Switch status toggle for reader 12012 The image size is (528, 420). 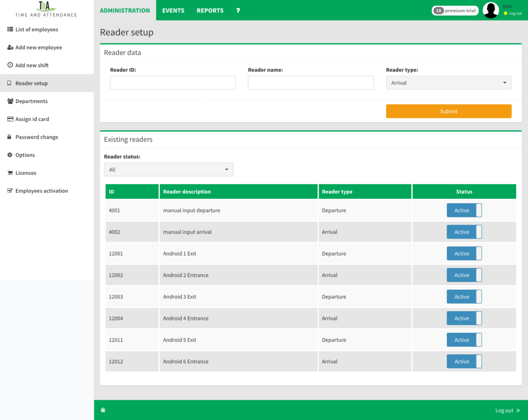pyautogui.click(x=464, y=362)
